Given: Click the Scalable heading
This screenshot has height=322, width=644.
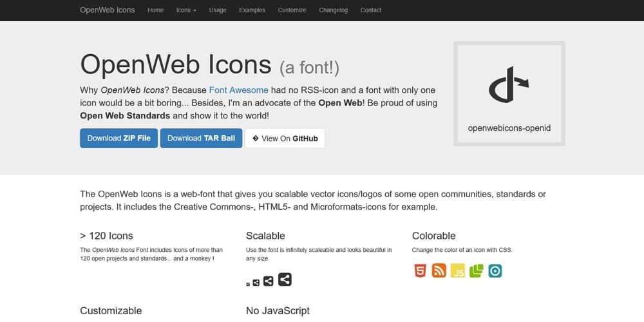Looking at the screenshot, I should 265,236.
